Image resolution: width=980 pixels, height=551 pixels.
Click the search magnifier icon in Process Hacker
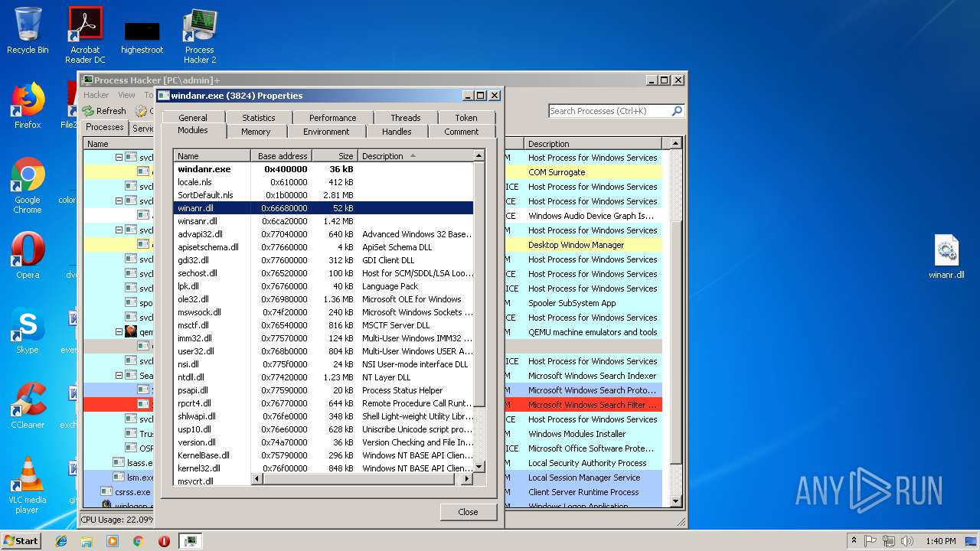coord(677,111)
